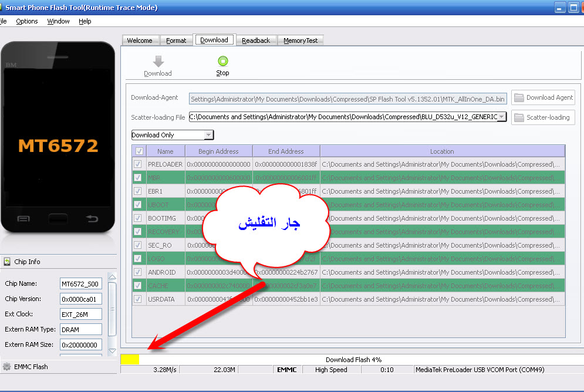Uncheck the MBR partition checkbox
This screenshot has height=392, width=584.
(x=138, y=178)
